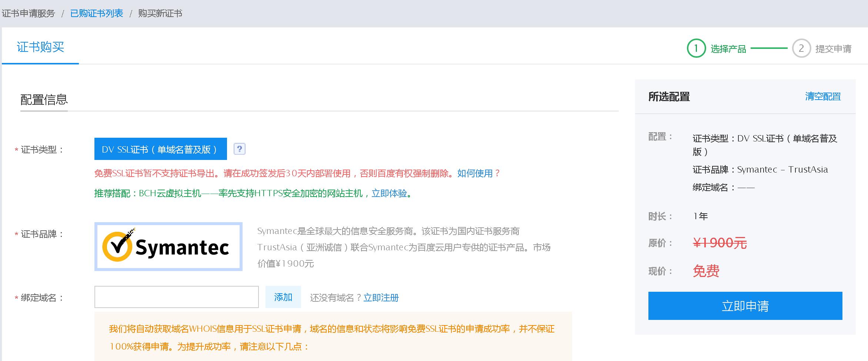Click 证书品牌：Symantec – TrustAsia summary line

760,170
